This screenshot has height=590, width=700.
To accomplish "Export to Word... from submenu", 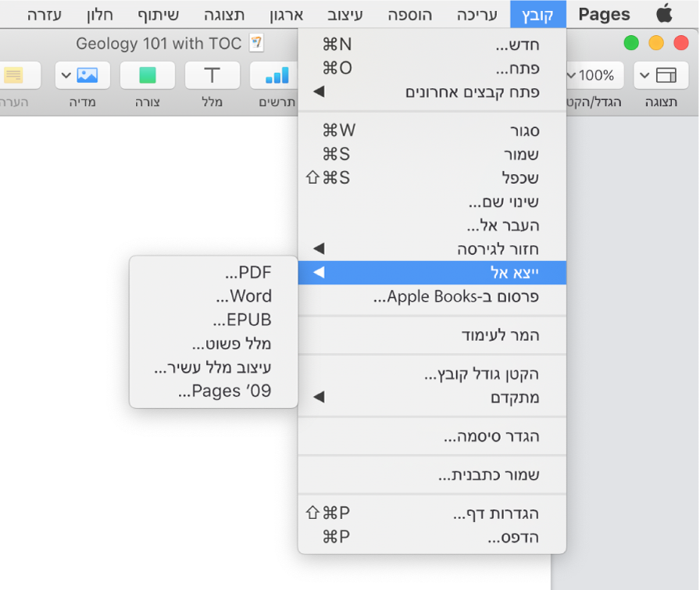I will (213, 295).
